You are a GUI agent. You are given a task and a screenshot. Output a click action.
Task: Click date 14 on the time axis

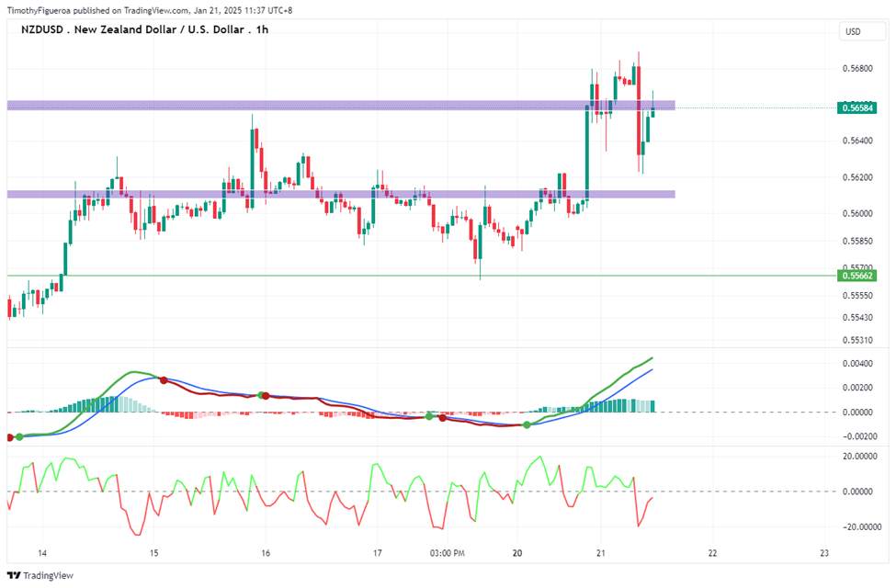tap(41, 552)
